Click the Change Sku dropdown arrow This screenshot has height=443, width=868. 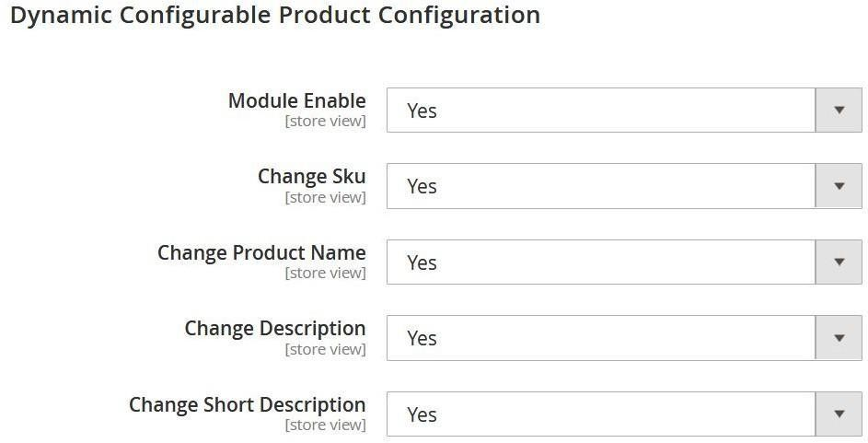click(839, 186)
